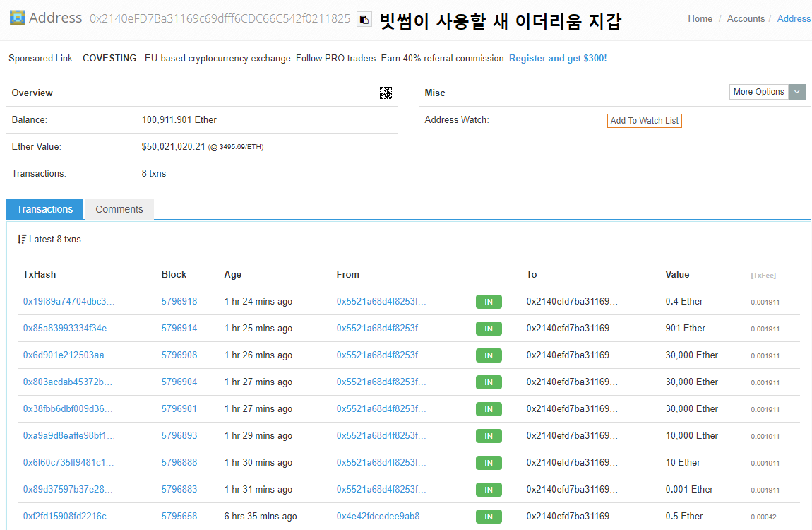This screenshot has width=812, height=530.
Task: Open block 5796888
Action: pos(179,463)
